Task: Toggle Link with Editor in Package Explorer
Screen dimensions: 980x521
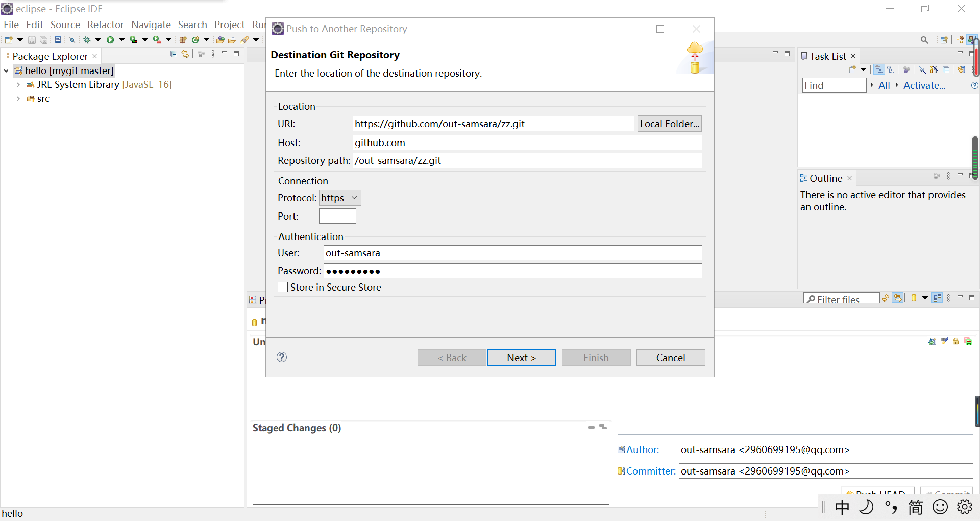Action: point(185,54)
